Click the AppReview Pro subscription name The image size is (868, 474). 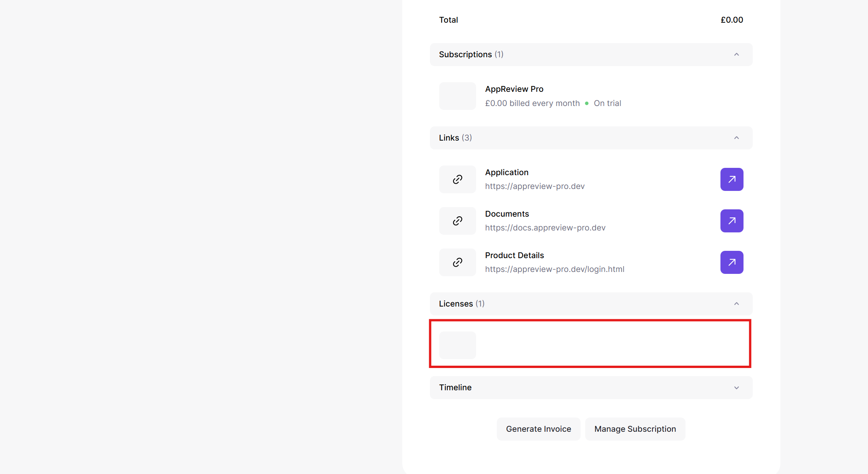pos(514,89)
